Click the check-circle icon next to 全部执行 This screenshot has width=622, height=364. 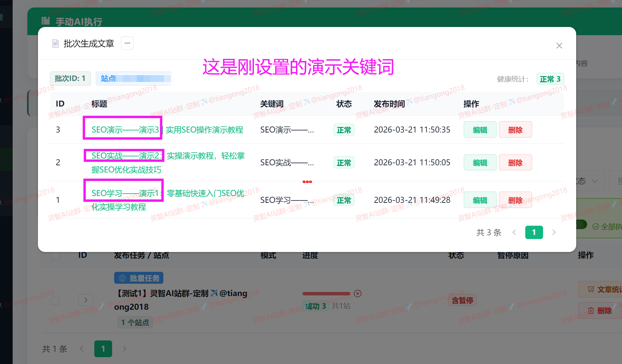point(596,226)
